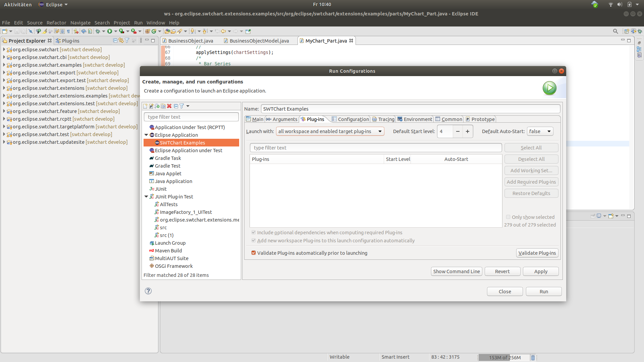The image size is (644, 362).
Task: Switch to the Tracing tab
Action: (383, 119)
